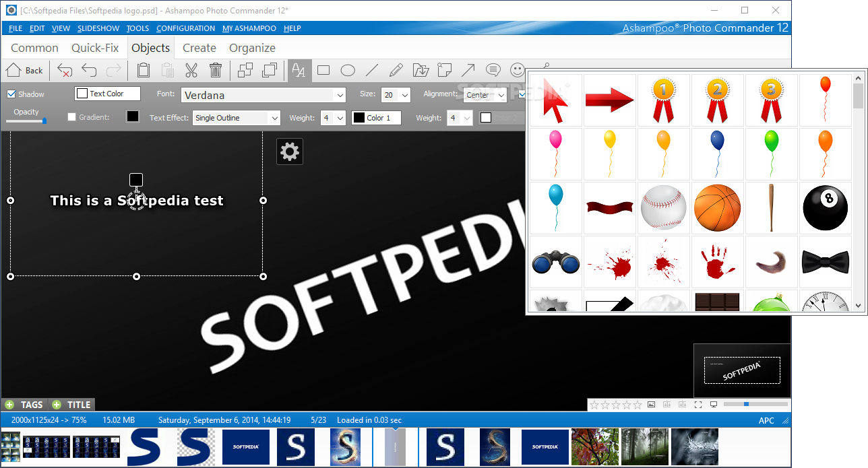Click the insert-image folder icon
This screenshot has height=468, width=868.
[x=421, y=70]
